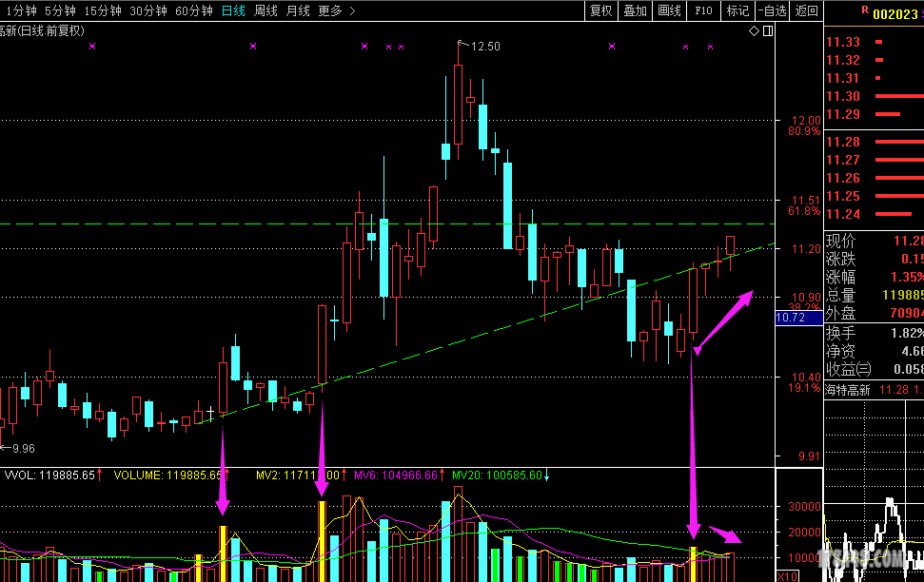This screenshot has height=582, width=924.
Task: Open the 画线 drawing tools
Action: click(669, 10)
